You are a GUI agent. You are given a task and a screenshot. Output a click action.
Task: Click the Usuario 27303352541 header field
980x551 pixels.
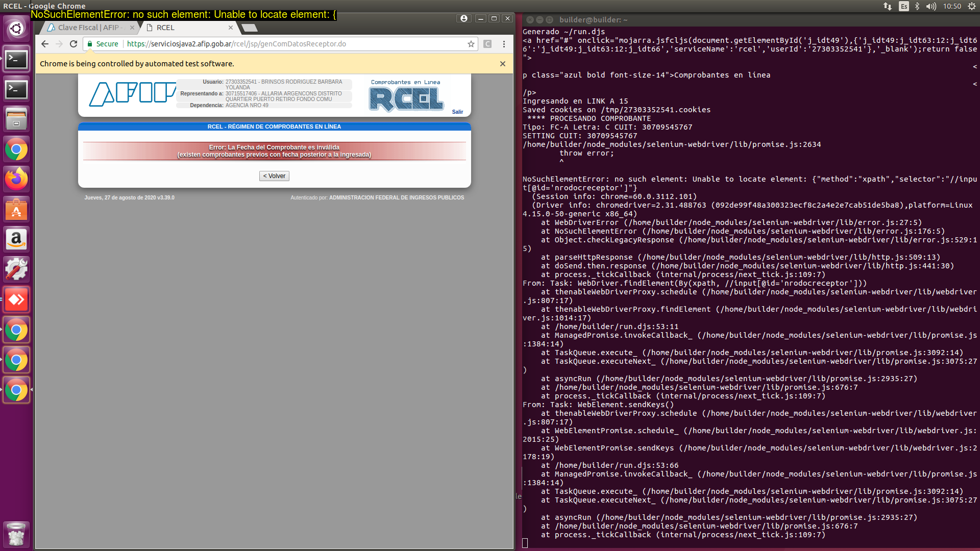264,85
